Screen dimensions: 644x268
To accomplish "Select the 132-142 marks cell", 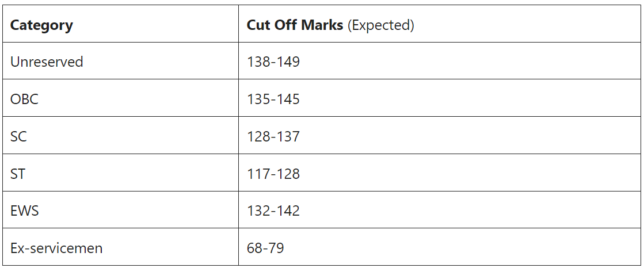I will 440,210.
